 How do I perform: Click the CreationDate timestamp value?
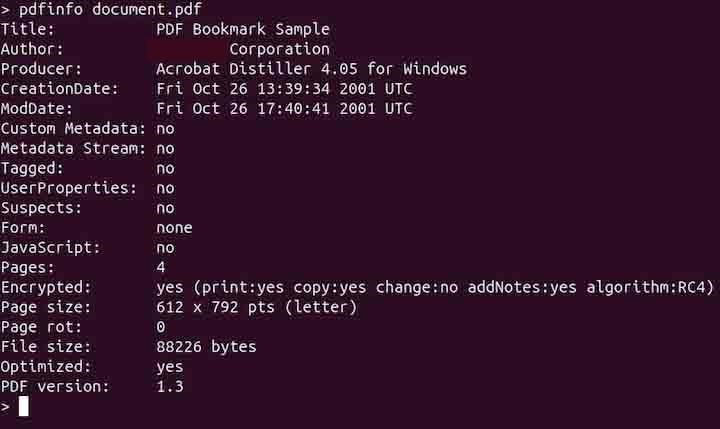(x=284, y=89)
